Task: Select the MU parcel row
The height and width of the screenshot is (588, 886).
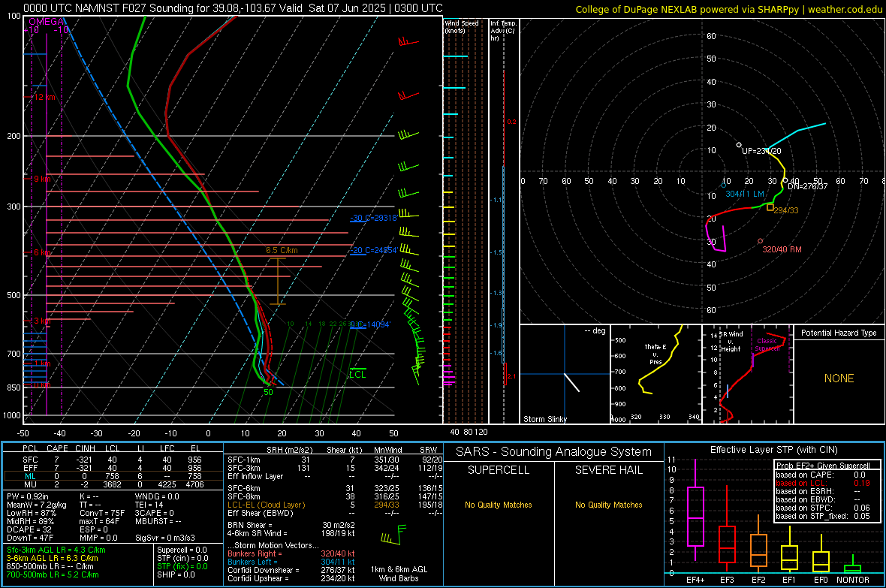Action: pyautogui.click(x=113, y=484)
